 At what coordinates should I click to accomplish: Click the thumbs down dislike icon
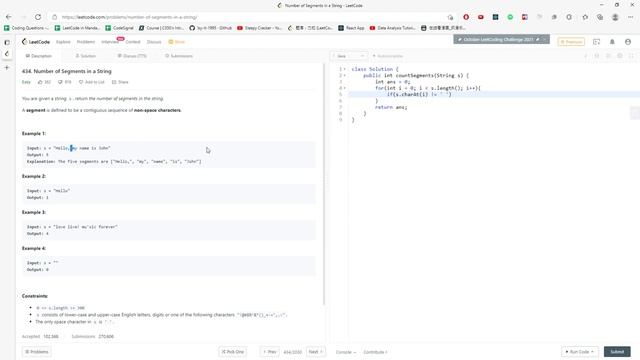click(60, 82)
